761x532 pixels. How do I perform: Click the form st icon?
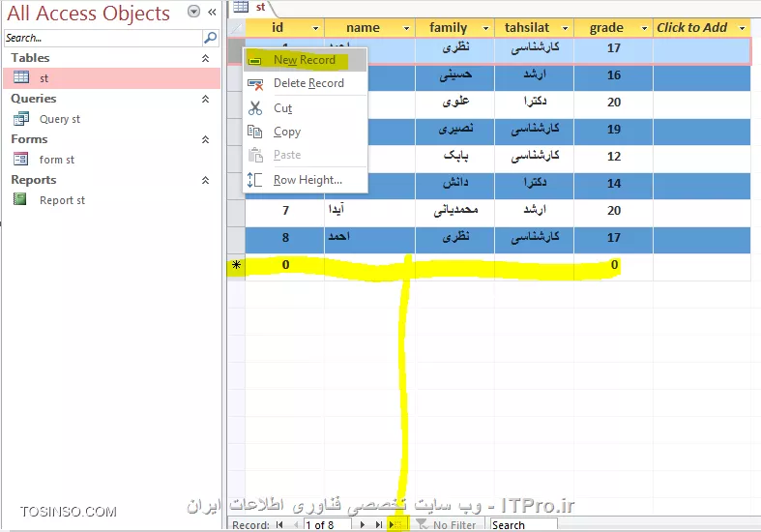coord(21,160)
